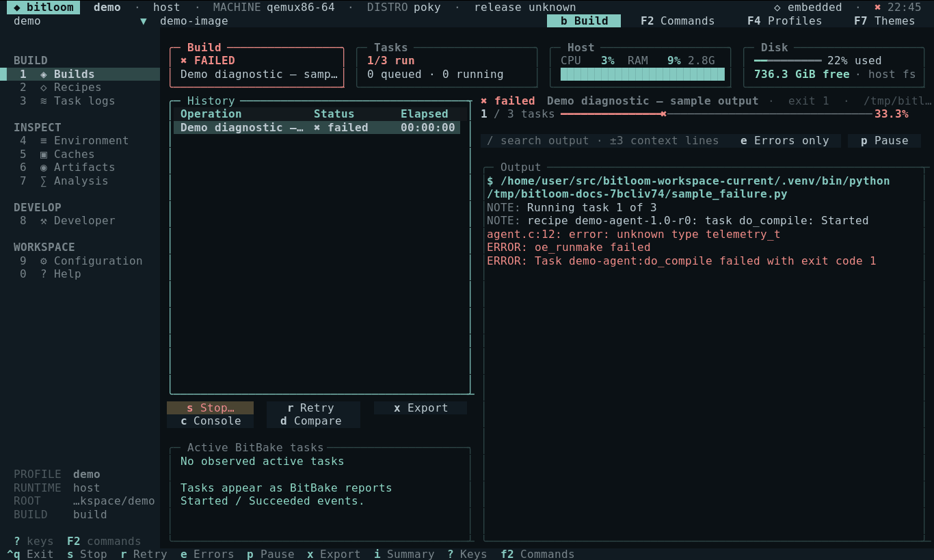934x560 pixels.
Task: Click the red x clock status icon
Action: 878,8
